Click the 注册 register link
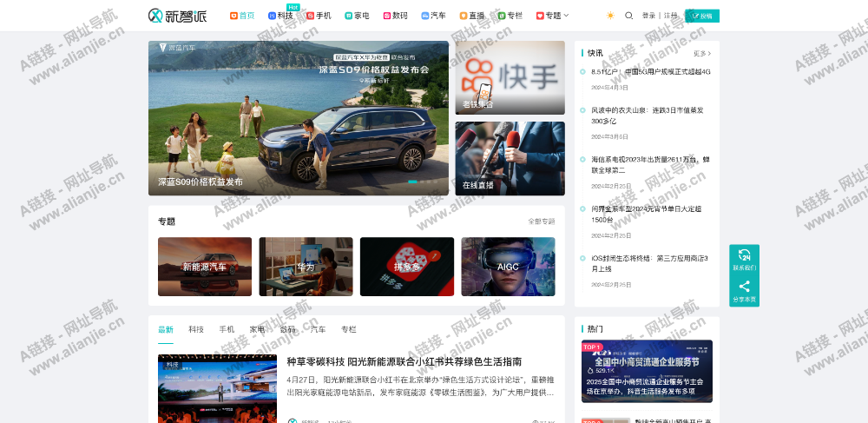The height and width of the screenshot is (423, 868). point(670,16)
